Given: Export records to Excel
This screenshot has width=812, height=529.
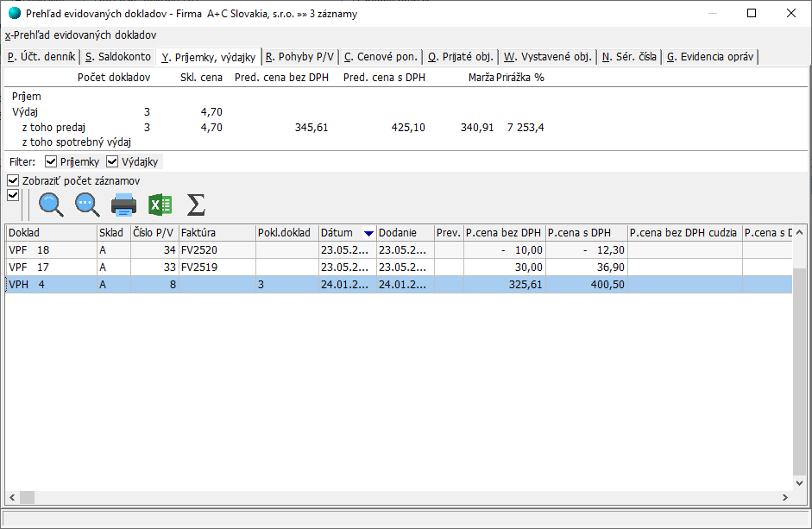Looking at the screenshot, I should click(160, 205).
